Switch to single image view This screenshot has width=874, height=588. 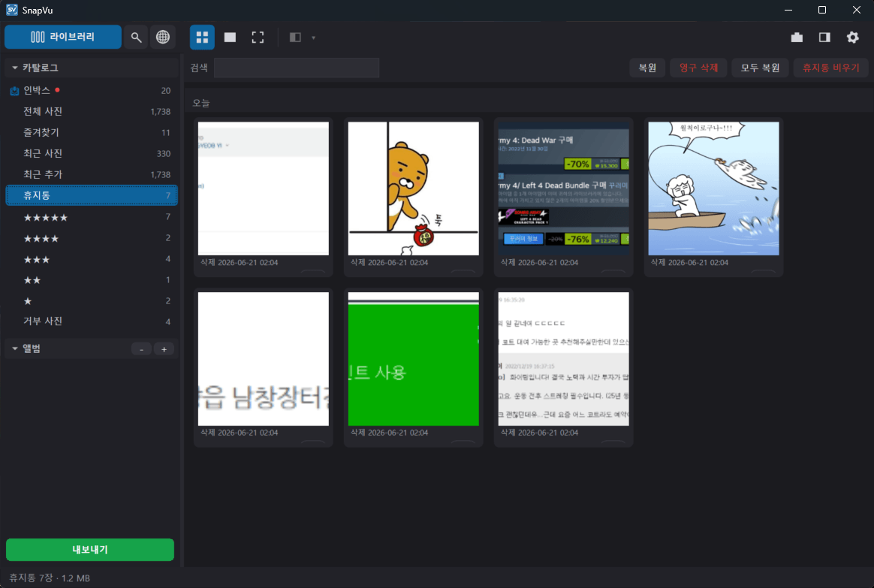(230, 38)
